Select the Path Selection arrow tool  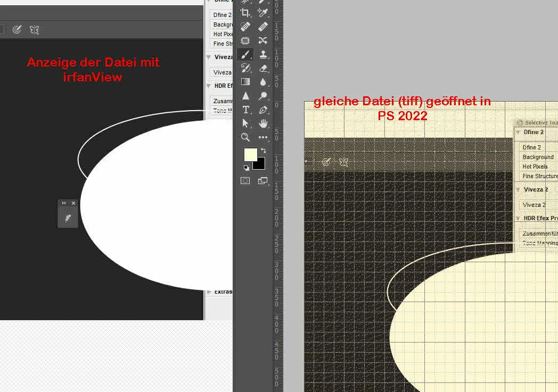[x=245, y=123]
